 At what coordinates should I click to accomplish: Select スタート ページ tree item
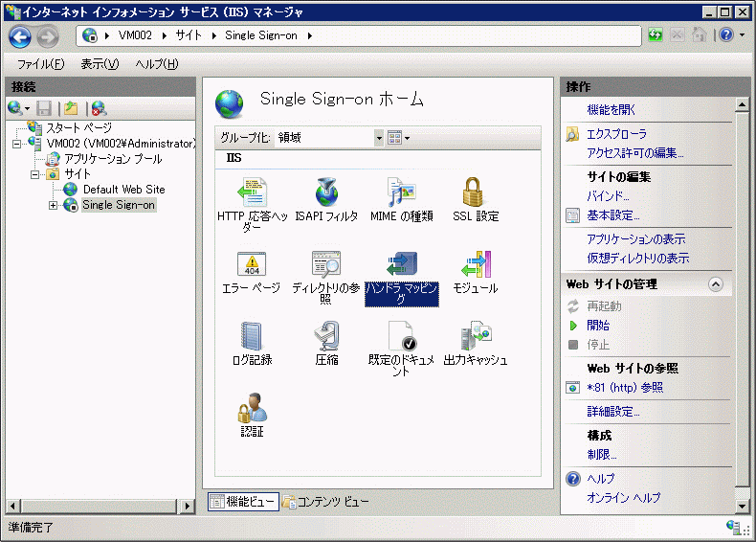78,128
